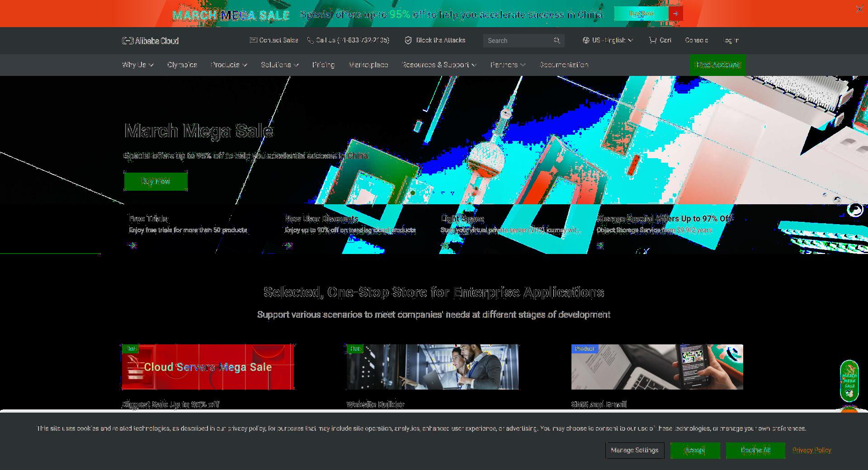Expand the Products dropdown

229,65
